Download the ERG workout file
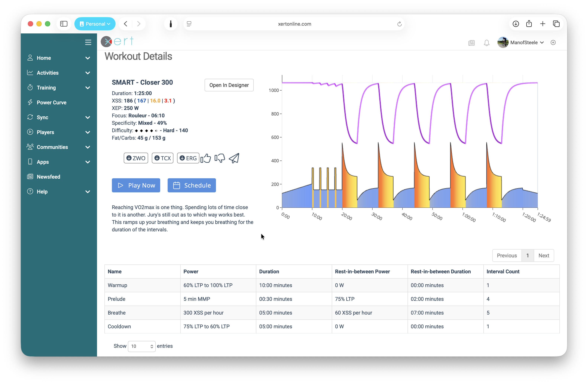Image resolution: width=588 pixels, height=384 pixels. [x=188, y=158]
